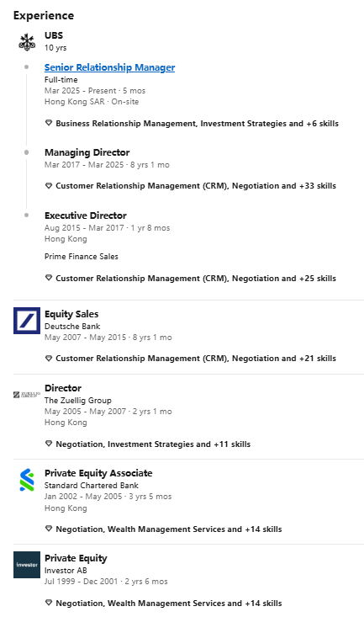Expand Business Relationship Management +6 skills

point(197,124)
